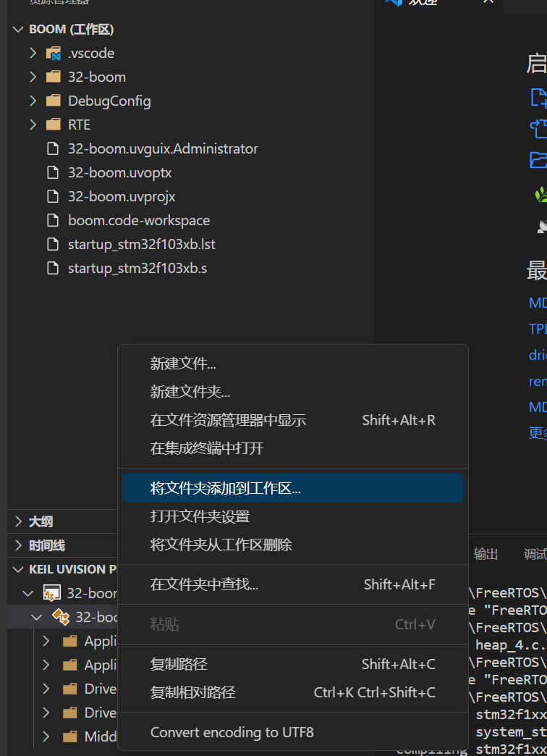This screenshot has height=756, width=547.
Task: Select 复制路径 menu entry
Action: pyautogui.click(x=292, y=664)
